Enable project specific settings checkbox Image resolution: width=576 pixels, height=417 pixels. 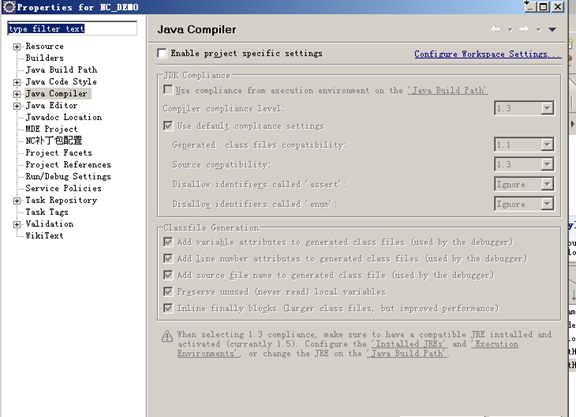point(162,53)
